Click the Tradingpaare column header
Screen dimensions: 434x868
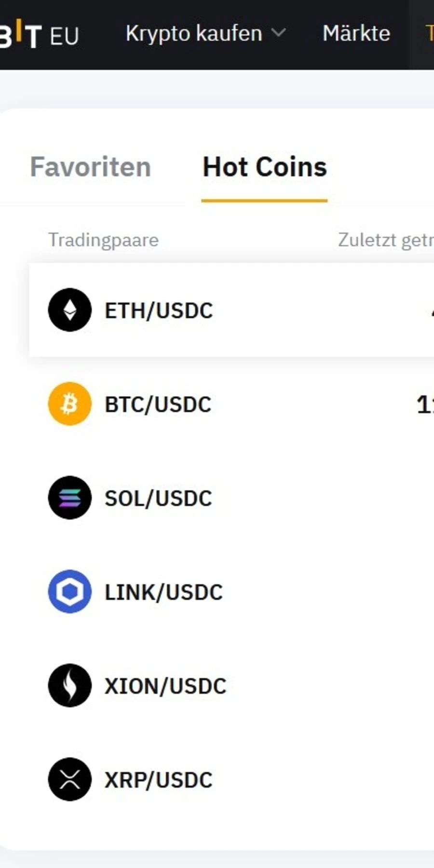pos(103,239)
